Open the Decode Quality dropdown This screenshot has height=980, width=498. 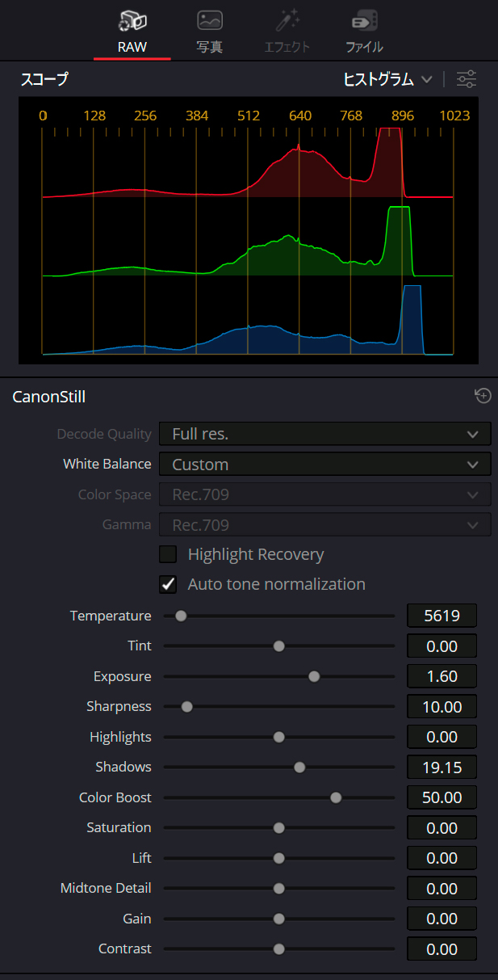[x=324, y=434]
